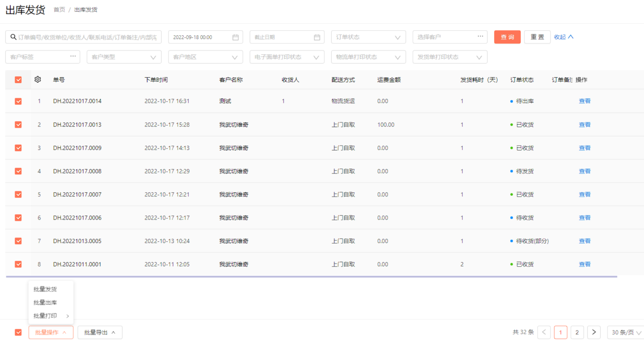Click horizontal scrollbar under the table
644x342 pixels.
click(x=311, y=277)
